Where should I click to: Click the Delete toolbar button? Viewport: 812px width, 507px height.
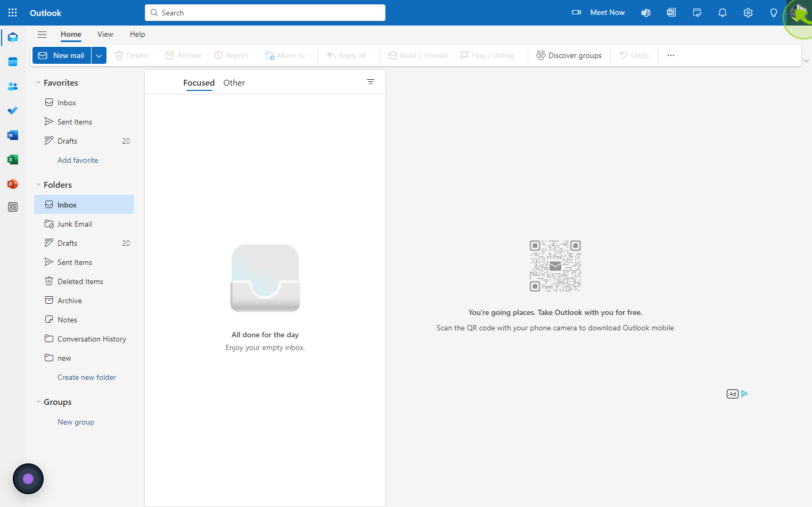[x=132, y=55]
